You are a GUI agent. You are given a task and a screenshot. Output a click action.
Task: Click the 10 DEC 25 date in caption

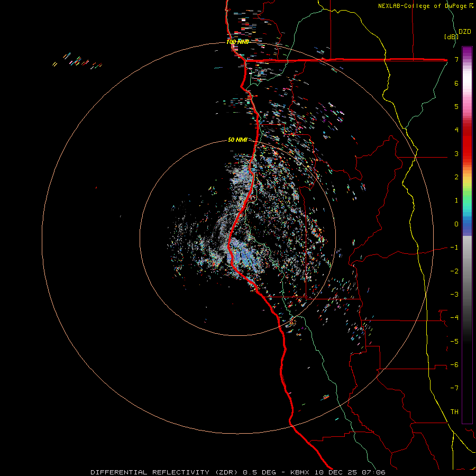(x=336, y=472)
